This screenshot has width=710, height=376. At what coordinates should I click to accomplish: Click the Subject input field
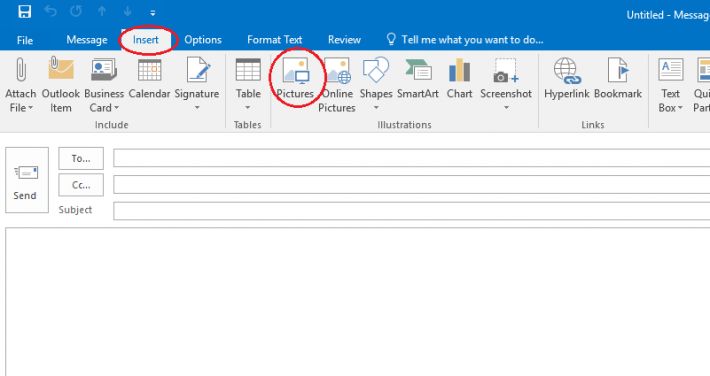412,211
